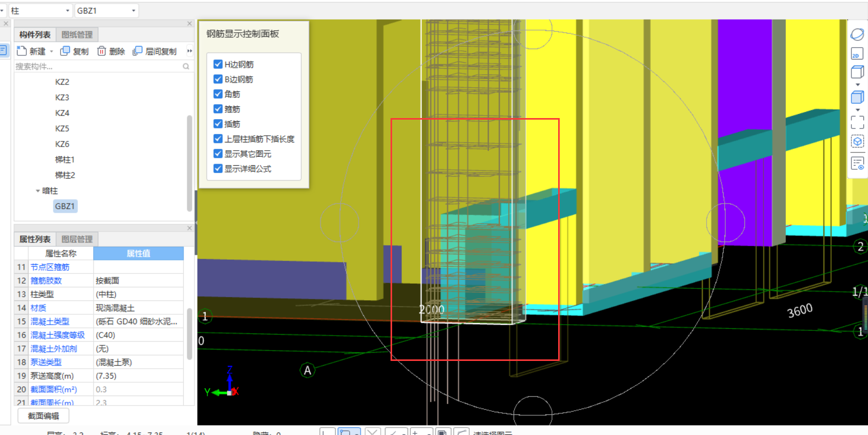This screenshot has width=868, height=435.
Task: Toggle the 插筋 checkbox
Action: (x=218, y=124)
